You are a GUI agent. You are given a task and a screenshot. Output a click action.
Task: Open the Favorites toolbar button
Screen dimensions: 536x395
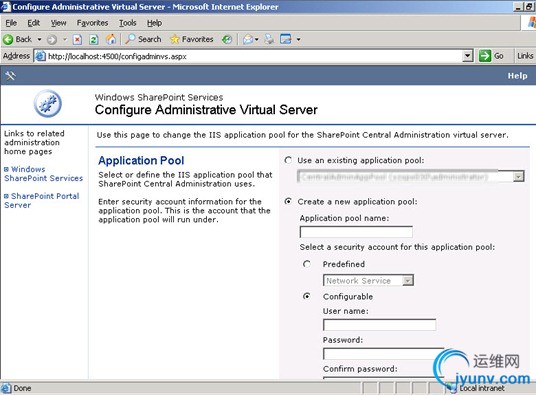pos(192,39)
